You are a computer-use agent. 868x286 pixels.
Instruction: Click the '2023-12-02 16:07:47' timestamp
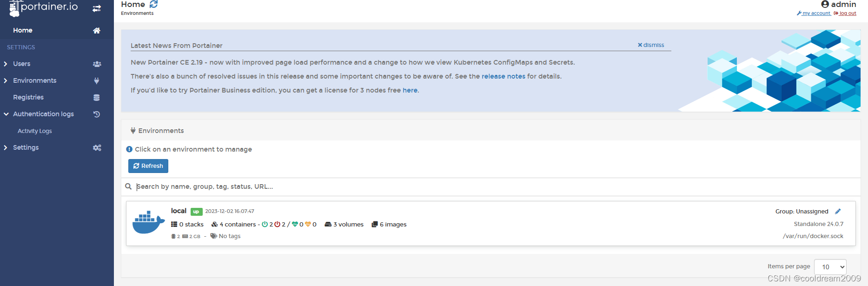(x=230, y=211)
